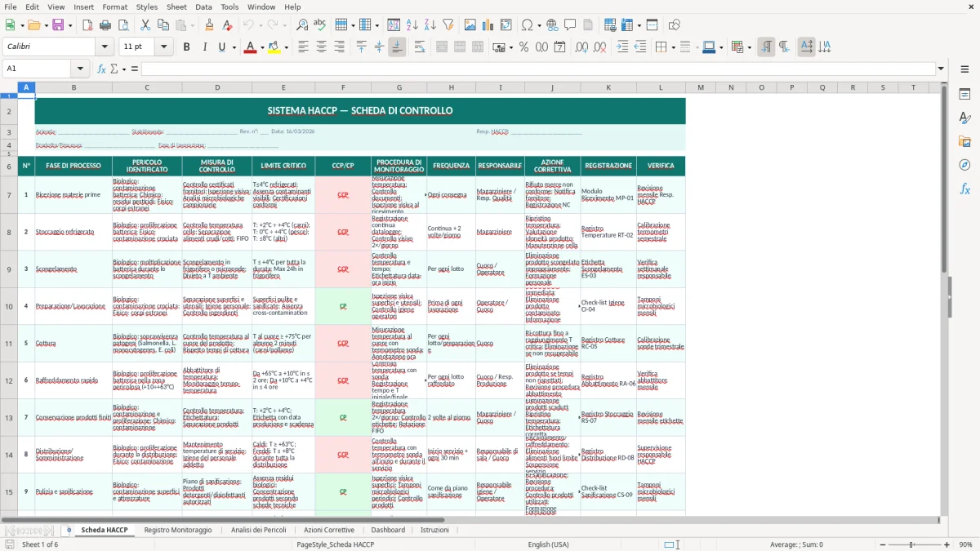Toggle Wrap Text
The image size is (980, 551).
[419, 47]
